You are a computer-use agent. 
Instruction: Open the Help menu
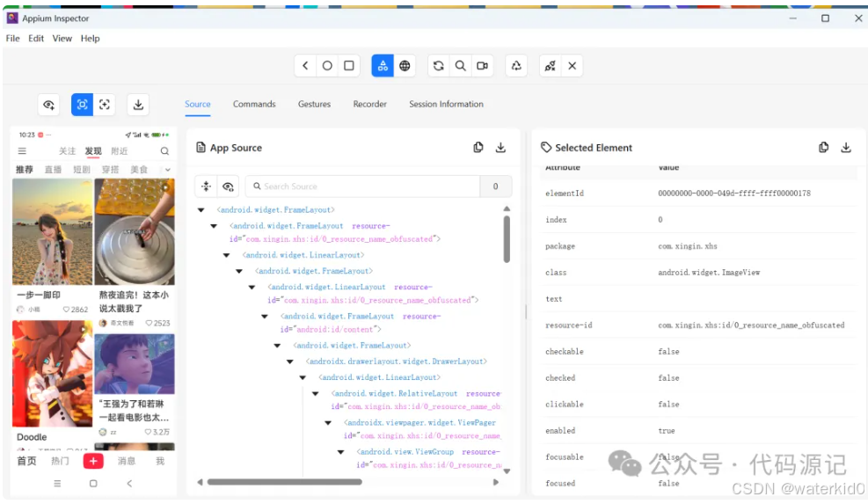point(91,38)
